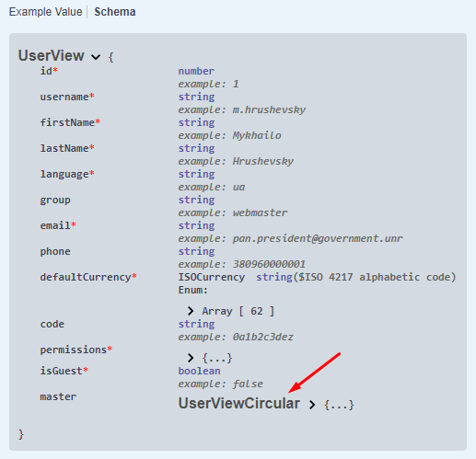Screen dimensions: 476x459
Task: Expand the UserViewCircular model chevron
Action: pos(312,405)
